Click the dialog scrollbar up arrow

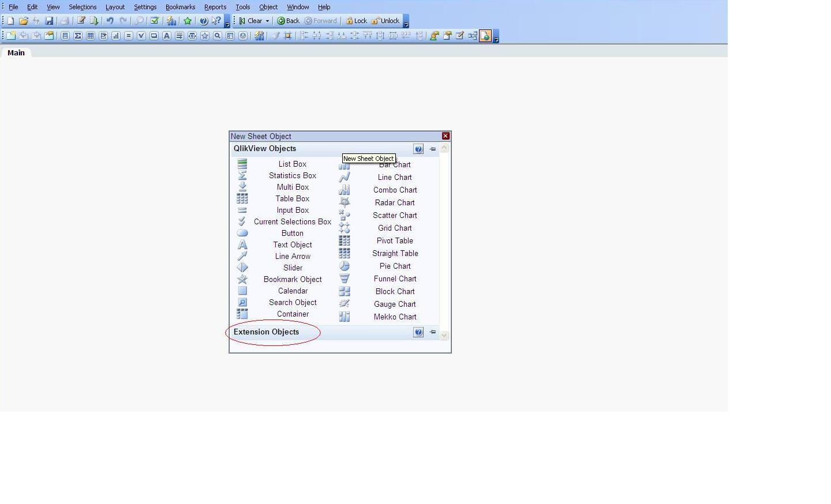pos(444,148)
